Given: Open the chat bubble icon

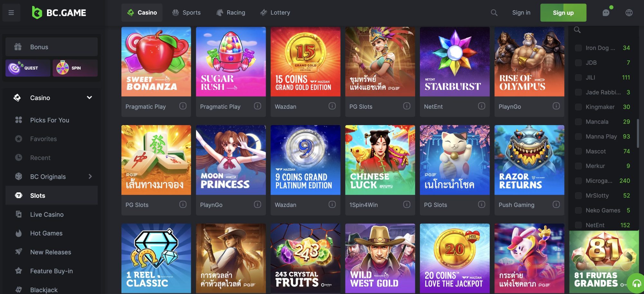Looking at the screenshot, I should [606, 13].
